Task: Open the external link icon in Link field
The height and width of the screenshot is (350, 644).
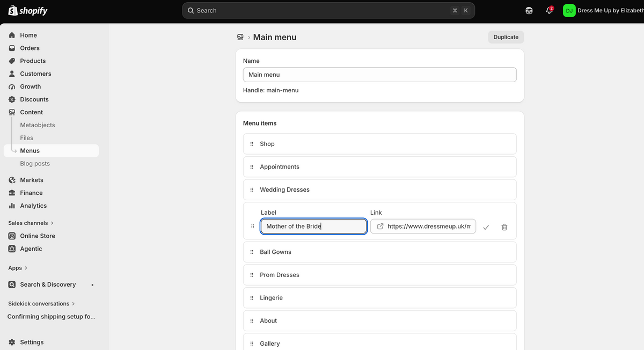Action: 380,227
